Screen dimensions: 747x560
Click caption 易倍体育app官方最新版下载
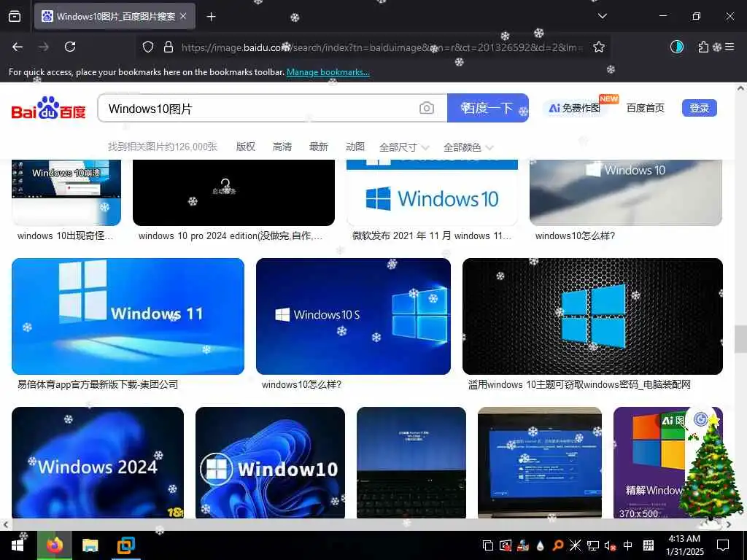pos(98,384)
